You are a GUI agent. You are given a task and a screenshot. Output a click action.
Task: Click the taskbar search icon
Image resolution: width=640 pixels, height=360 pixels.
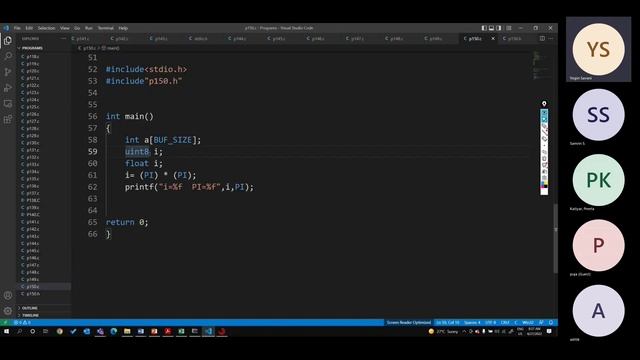click(19, 331)
